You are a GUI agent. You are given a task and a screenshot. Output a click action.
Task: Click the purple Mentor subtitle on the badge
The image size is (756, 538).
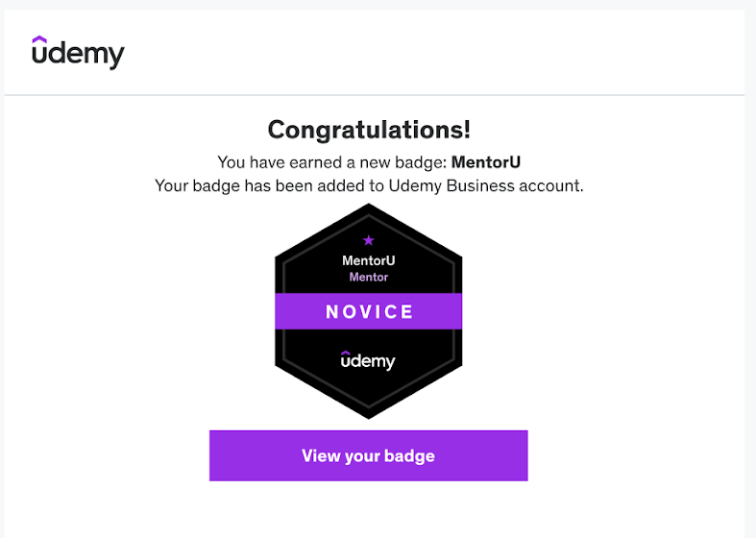368,277
